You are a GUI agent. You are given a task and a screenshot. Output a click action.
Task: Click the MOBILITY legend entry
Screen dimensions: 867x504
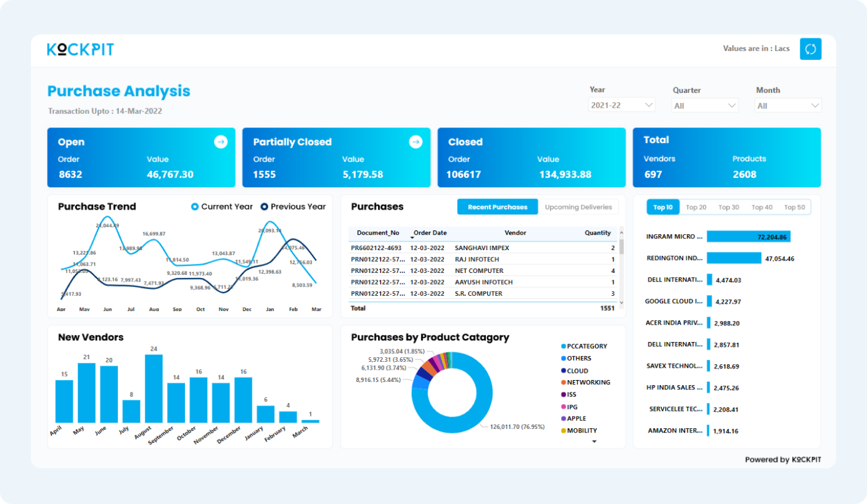click(x=578, y=431)
